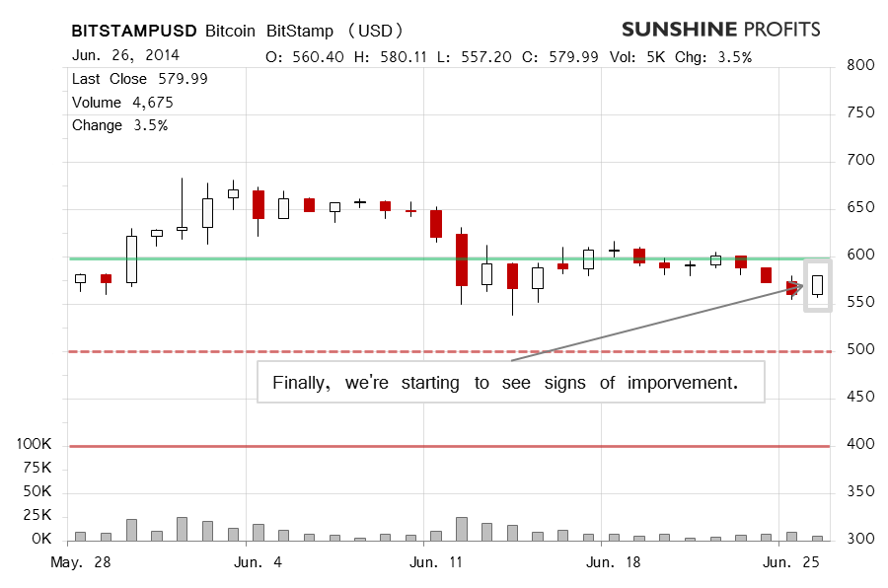Click the BITSTAMPUSD ticker symbol

click(x=134, y=31)
